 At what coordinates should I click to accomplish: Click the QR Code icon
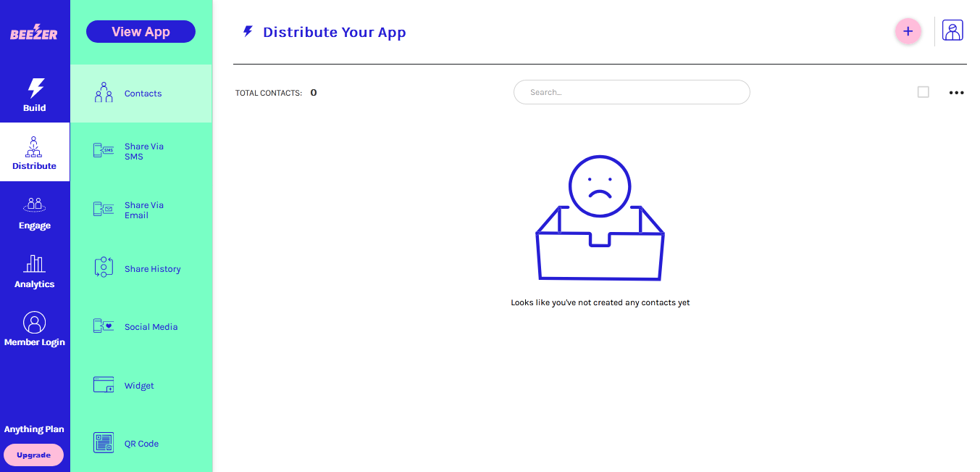point(104,443)
